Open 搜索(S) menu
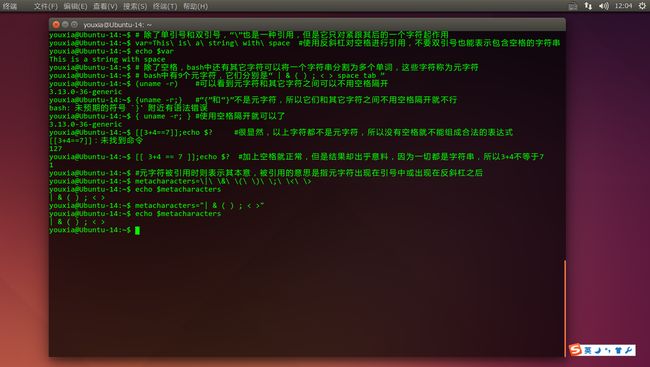Viewport: 650px width, 367px height. click(135, 6)
